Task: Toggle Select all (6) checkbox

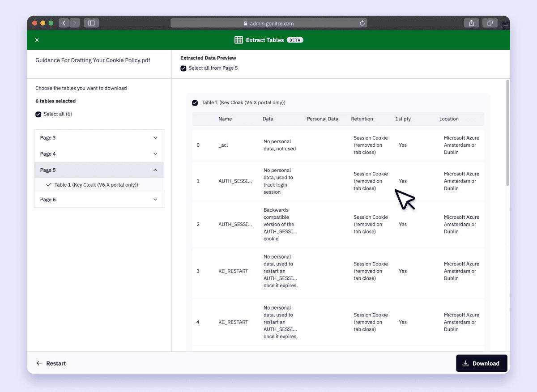Action: [38, 115]
